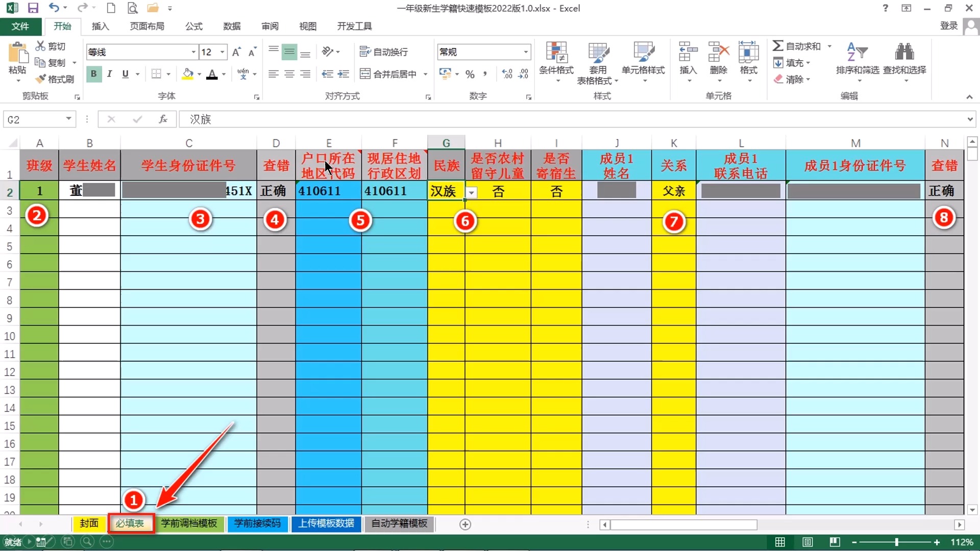Switch to the 数据 Data tab

pyautogui.click(x=232, y=26)
